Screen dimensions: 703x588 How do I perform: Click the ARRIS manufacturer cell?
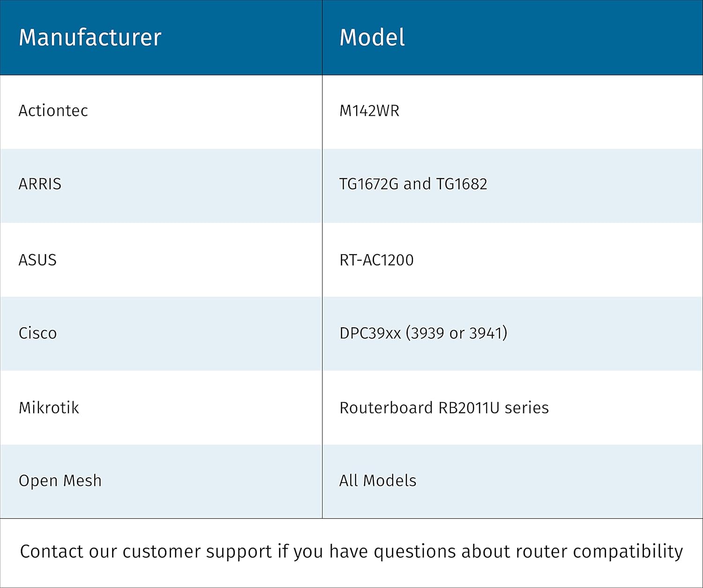click(40, 184)
